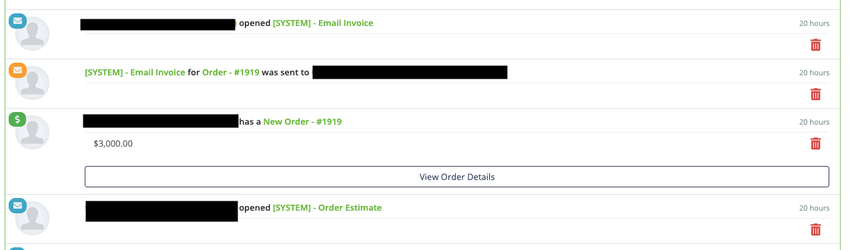
Task: Open Email Invoice link in the was-sent entry
Action: click(135, 73)
